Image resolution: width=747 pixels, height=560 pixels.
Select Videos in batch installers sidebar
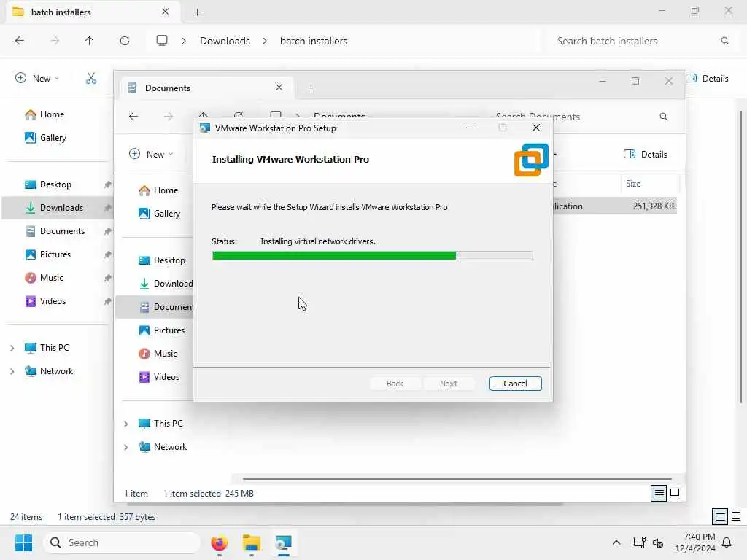tap(53, 301)
